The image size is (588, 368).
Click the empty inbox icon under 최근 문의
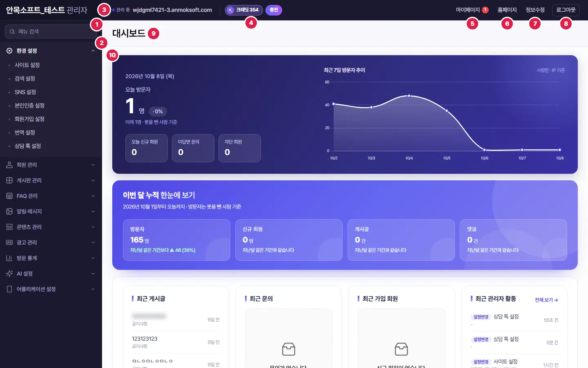tap(289, 349)
